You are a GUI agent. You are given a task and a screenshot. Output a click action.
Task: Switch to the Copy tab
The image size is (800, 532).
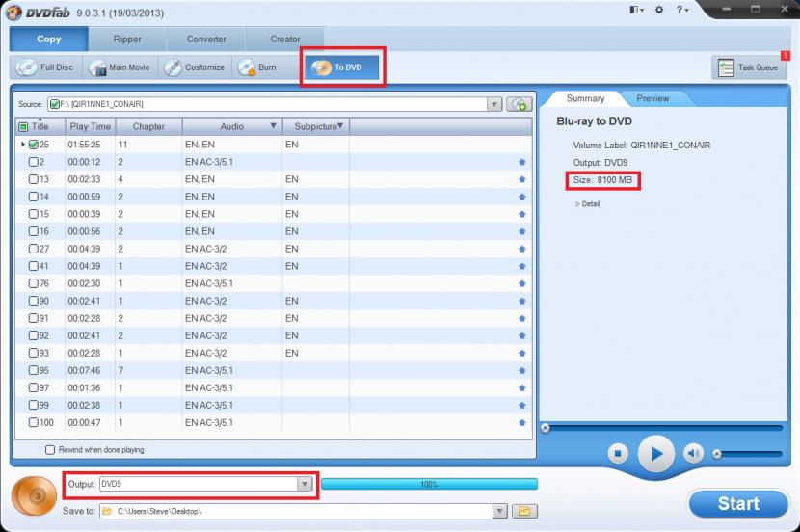point(49,39)
